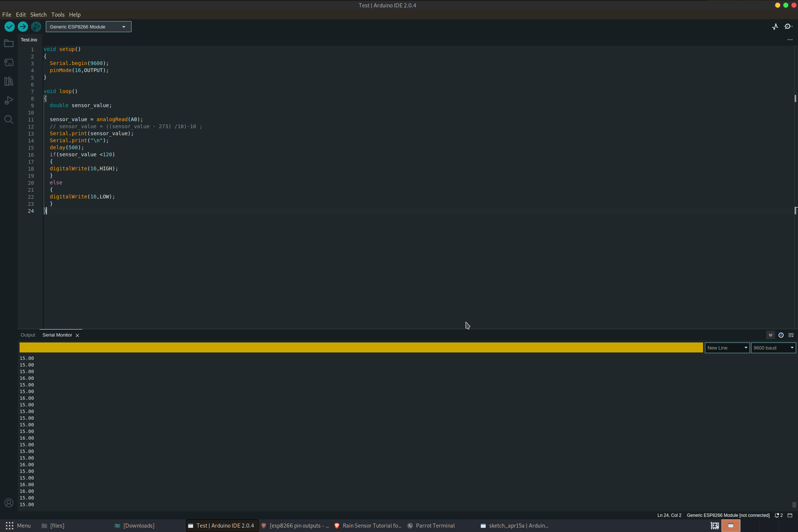
Task: Open the Search sidebar panel
Action: point(9,119)
